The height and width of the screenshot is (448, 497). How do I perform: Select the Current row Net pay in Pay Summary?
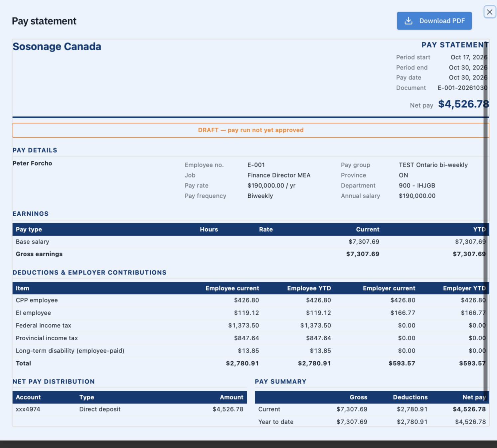tap(469, 409)
